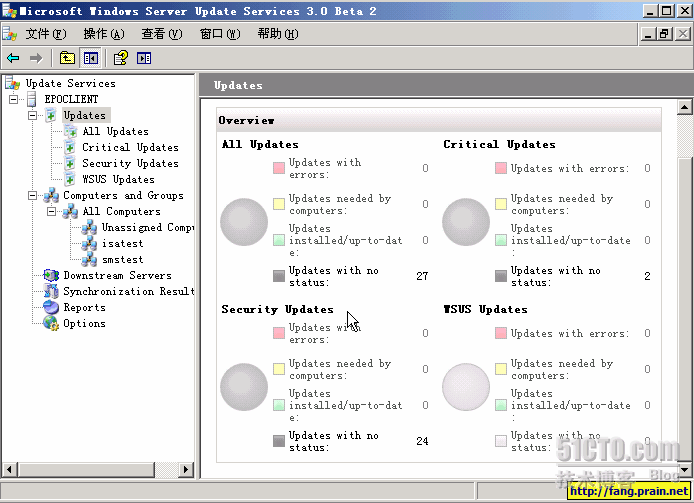Screen dimensions: 694x503
Task: Click the Update Services root icon
Action: (12, 83)
